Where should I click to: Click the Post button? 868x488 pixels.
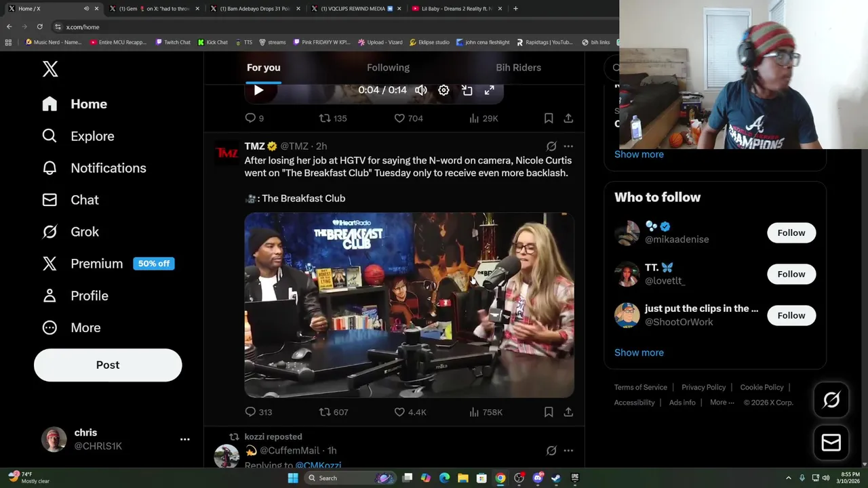point(108,365)
